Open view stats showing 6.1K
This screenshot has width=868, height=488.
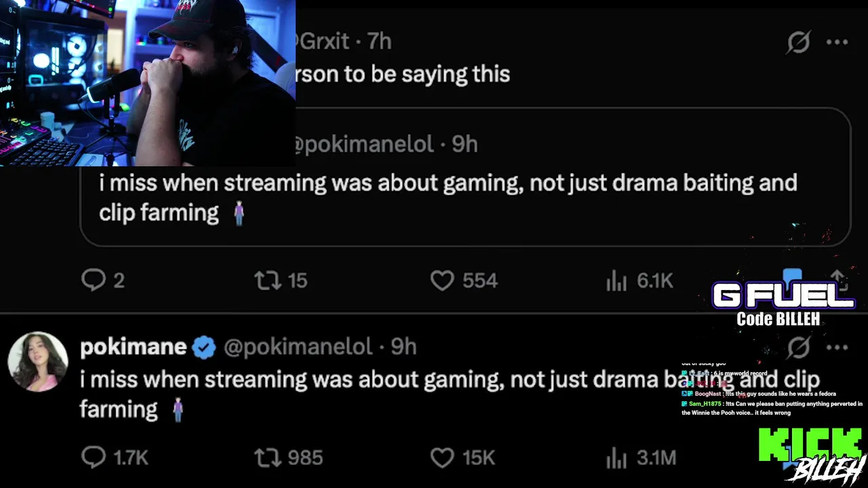(616, 281)
